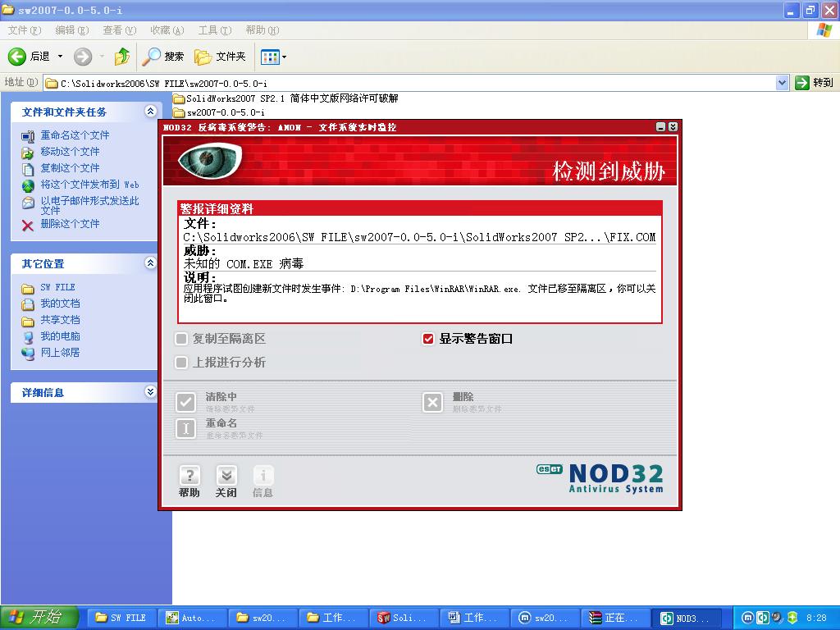
Task: Click the publish to Web globe icon
Action: pos(28,186)
